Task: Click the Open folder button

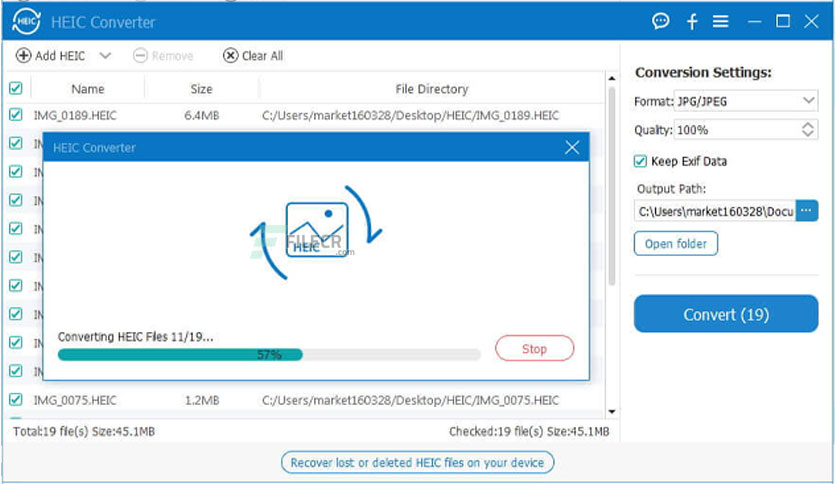Action: pos(676,244)
